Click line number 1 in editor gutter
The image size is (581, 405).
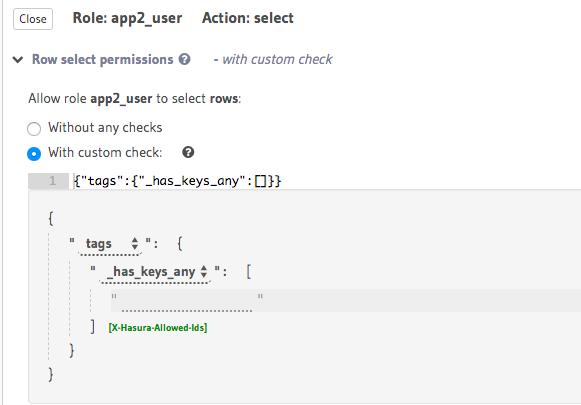pos(52,181)
